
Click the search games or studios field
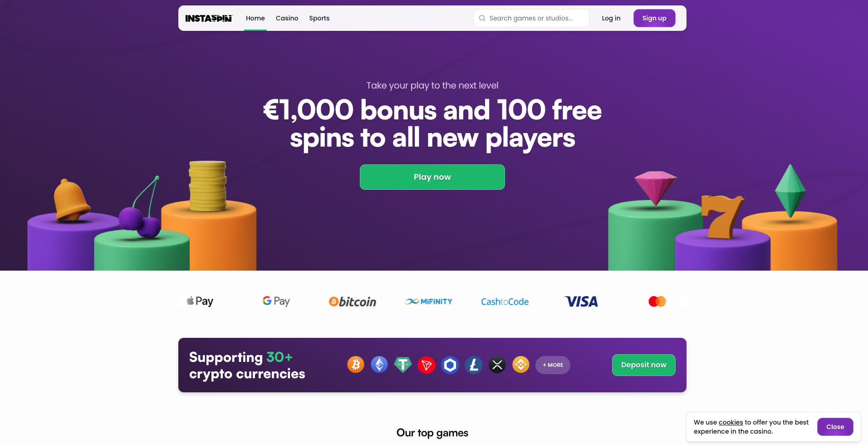click(531, 18)
